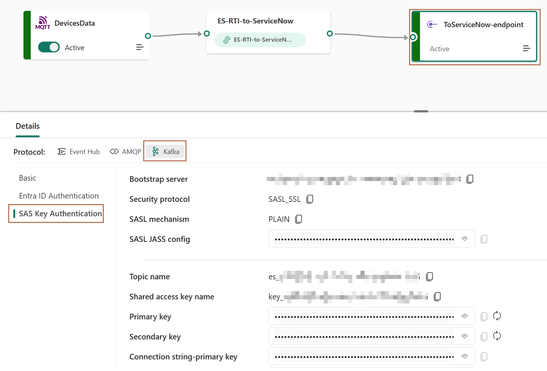Reveal the SASL JASS config value
The height and width of the screenshot is (371, 547).
point(464,239)
